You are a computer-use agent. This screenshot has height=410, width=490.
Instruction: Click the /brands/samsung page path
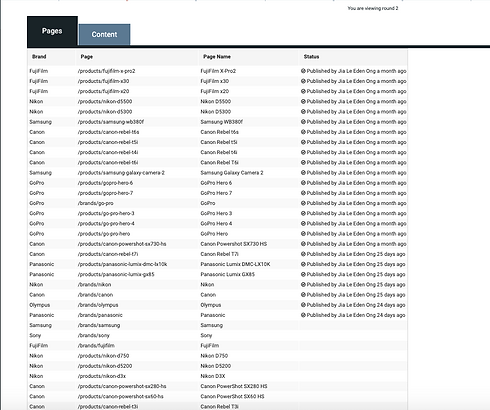[99, 325]
